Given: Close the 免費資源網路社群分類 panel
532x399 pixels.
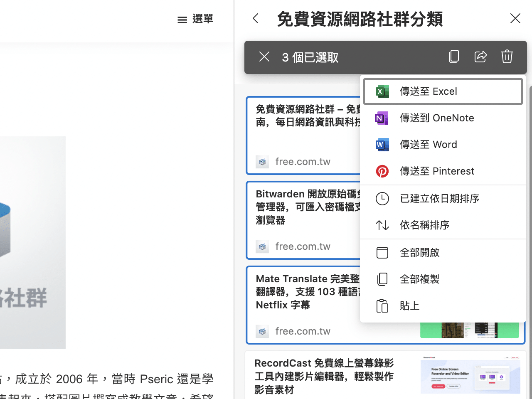Looking at the screenshot, I should pyautogui.click(x=515, y=18).
